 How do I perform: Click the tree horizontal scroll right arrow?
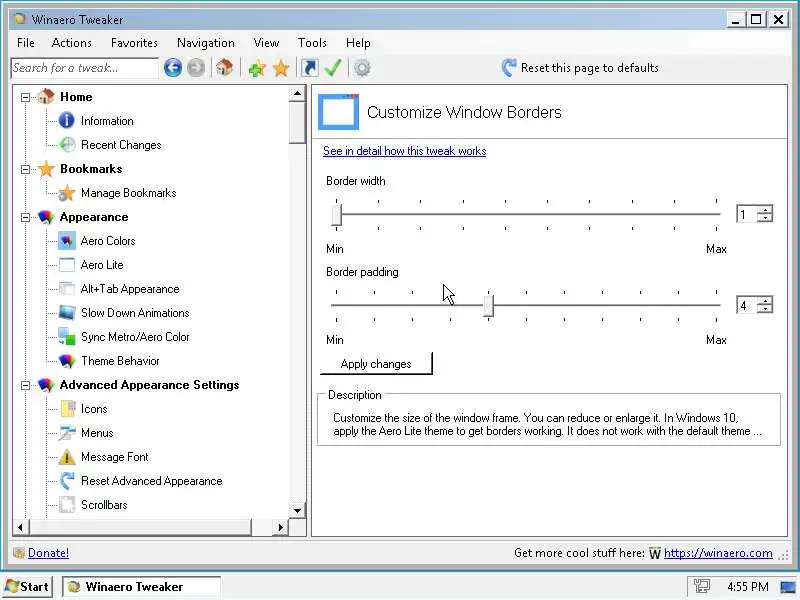point(280,527)
